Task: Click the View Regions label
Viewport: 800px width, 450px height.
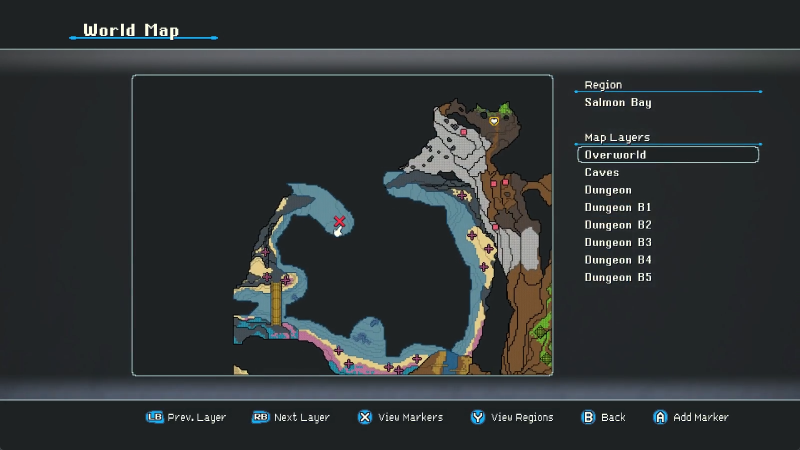Action: [522, 417]
